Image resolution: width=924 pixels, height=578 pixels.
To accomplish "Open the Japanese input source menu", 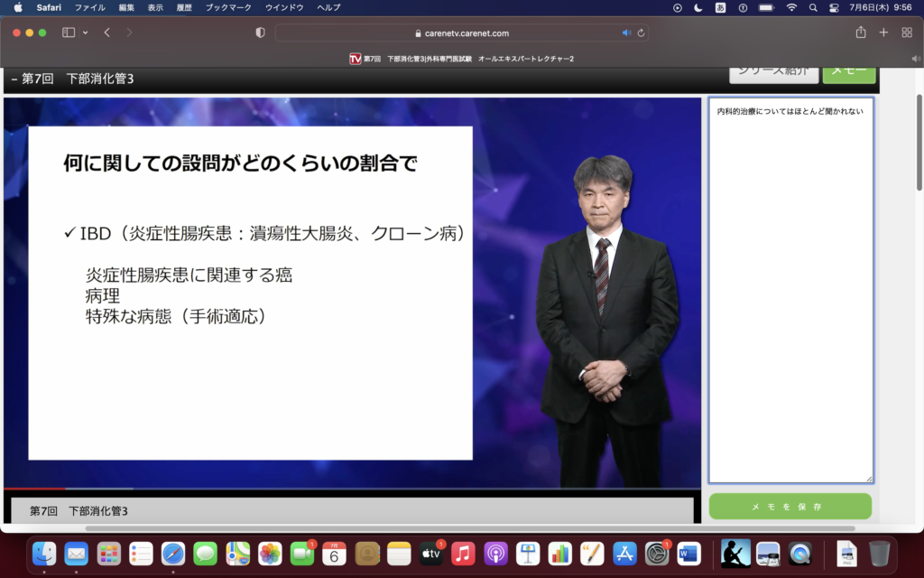I will [x=721, y=7].
